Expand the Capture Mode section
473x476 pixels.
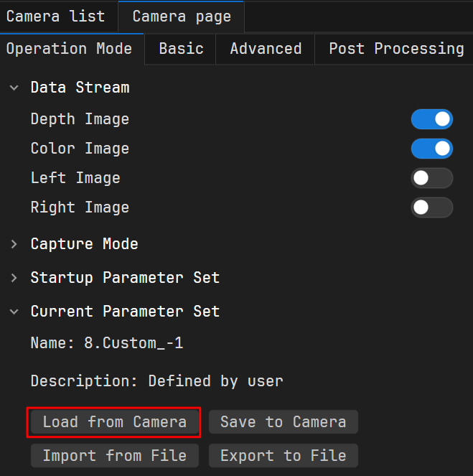coord(14,244)
